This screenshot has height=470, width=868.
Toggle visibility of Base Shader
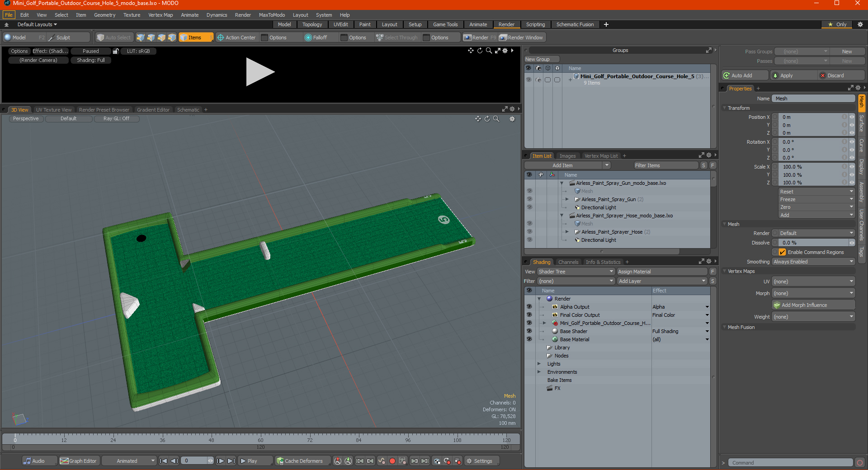coord(529,331)
